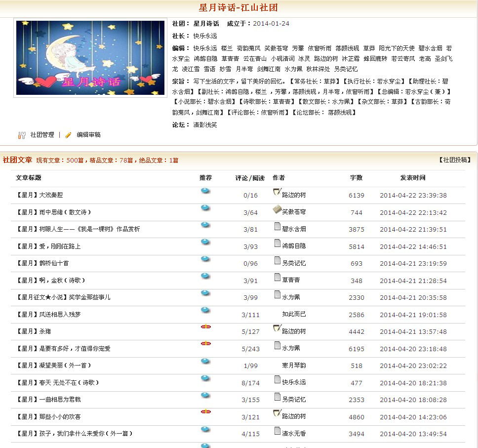Click the 字数 column header
Image resolution: width=478 pixels, height=448 pixels.
pyautogui.click(x=356, y=178)
